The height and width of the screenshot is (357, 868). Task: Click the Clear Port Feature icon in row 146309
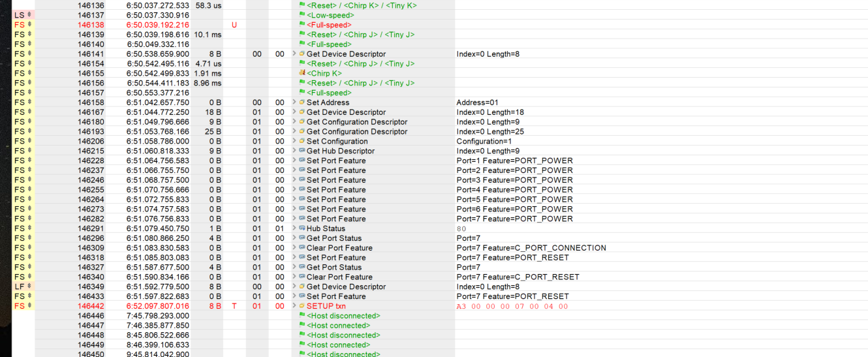click(x=302, y=248)
